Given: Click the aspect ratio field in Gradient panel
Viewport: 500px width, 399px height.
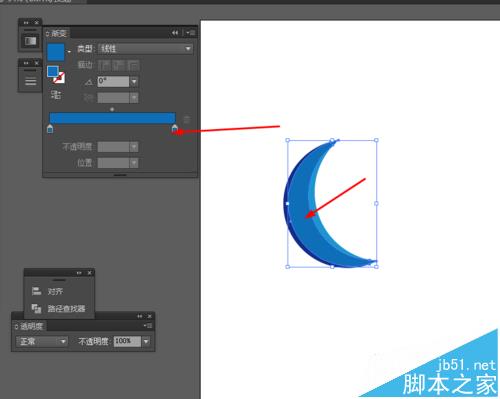Looking at the screenshot, I should point(113,98).
